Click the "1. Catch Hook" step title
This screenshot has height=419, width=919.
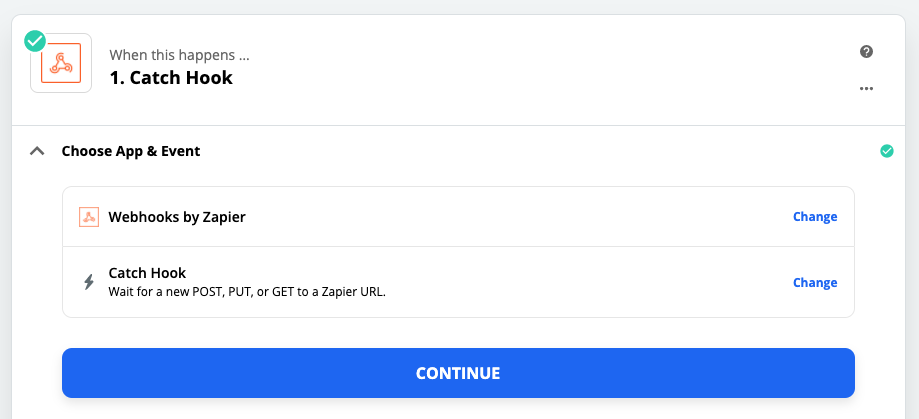tap(171, 77)
